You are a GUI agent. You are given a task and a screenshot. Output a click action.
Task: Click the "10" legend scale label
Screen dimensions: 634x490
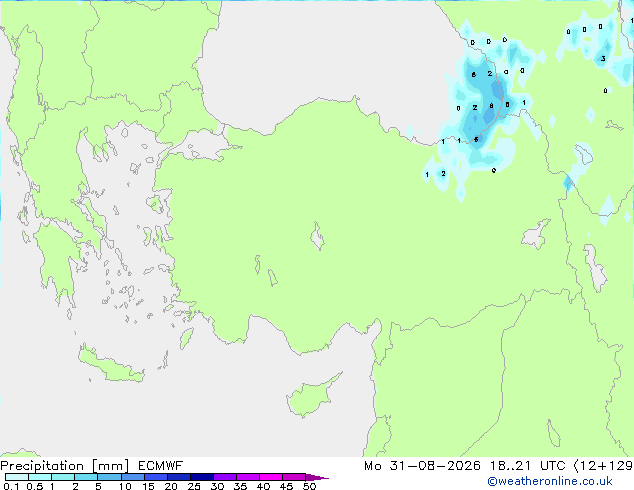point(125,486)
